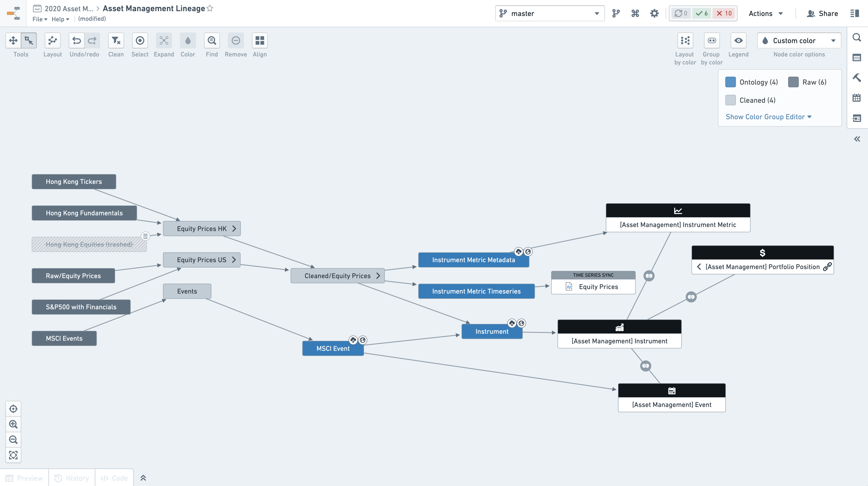Click the search icon in right sidebar
The image size is (868, 486).
click(x=857, y=37)
